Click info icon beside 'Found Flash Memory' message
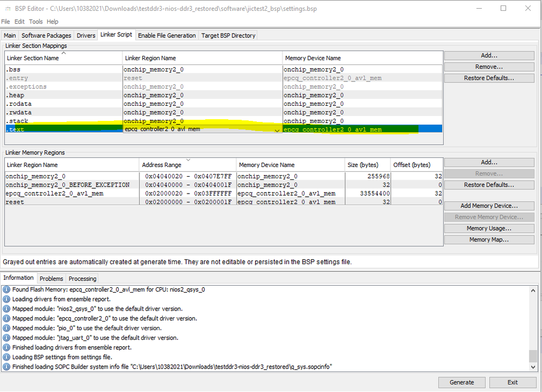The image size is (542, 392). point(7,290)
